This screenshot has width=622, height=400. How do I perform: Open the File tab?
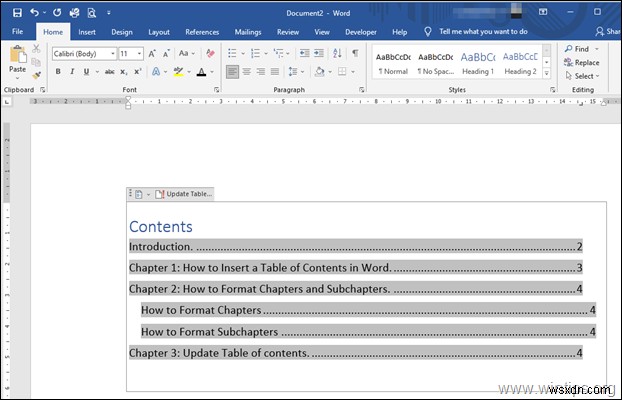17,32
